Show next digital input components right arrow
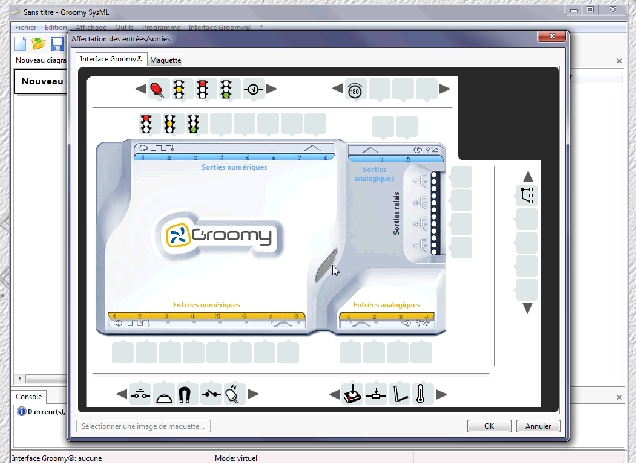This screenshot has height=463, width=636. coord(253,394)
